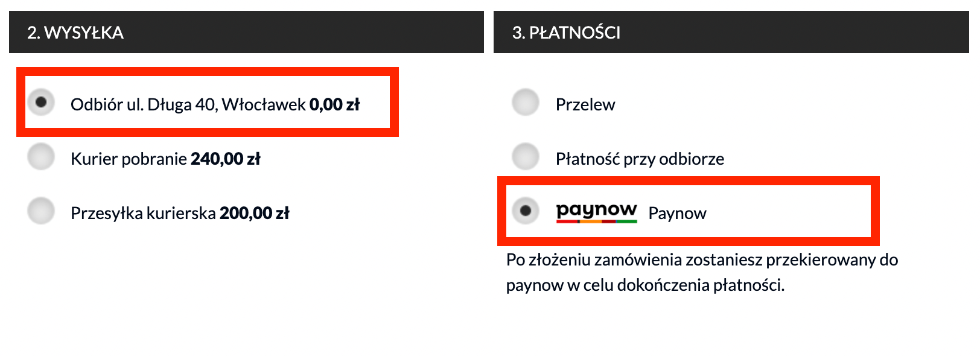Click the 2. WYSYŁKA section header

(x=72, y=33)
